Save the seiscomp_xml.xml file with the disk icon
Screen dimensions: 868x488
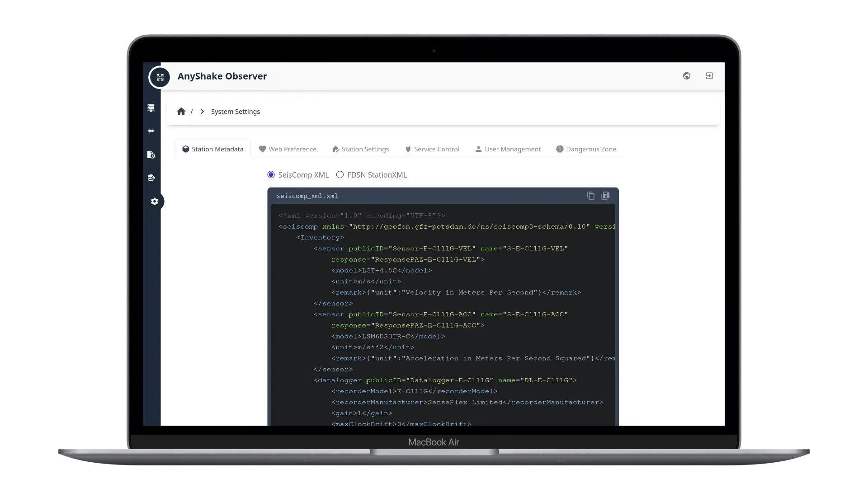tap(605, 196)
